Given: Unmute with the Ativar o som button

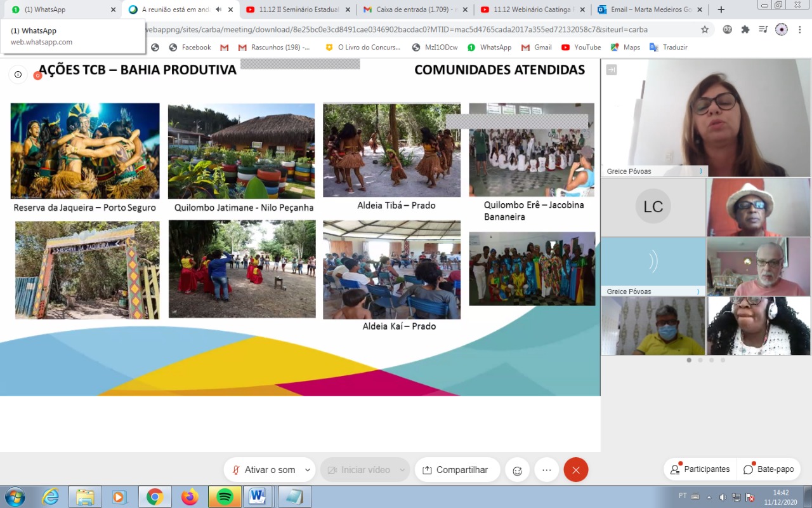Looking at the screenshot, I should [264, 470].
